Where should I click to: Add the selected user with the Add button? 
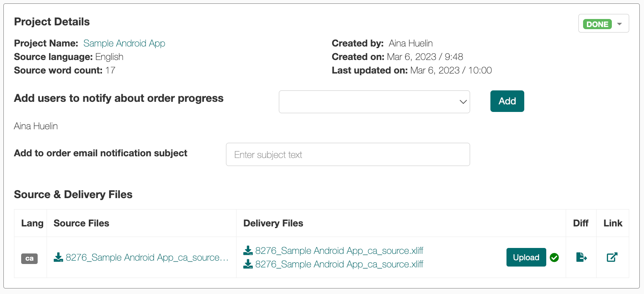coord(507,101)
